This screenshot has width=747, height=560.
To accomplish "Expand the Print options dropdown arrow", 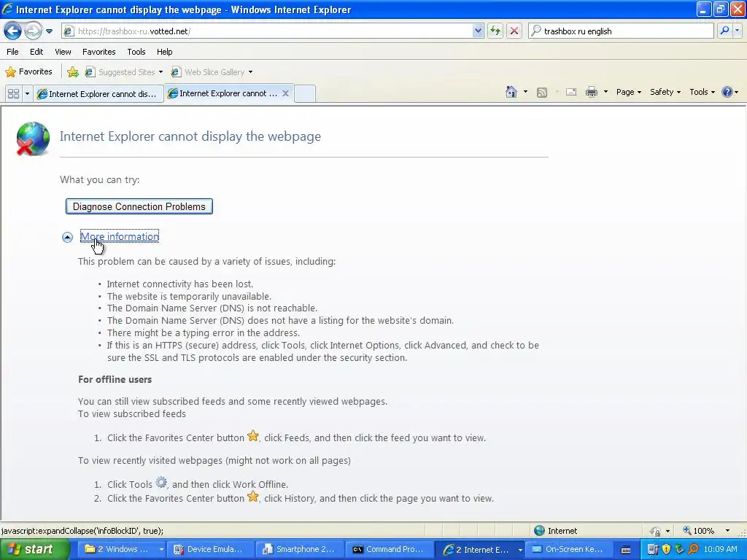I will tap(605, 92).
